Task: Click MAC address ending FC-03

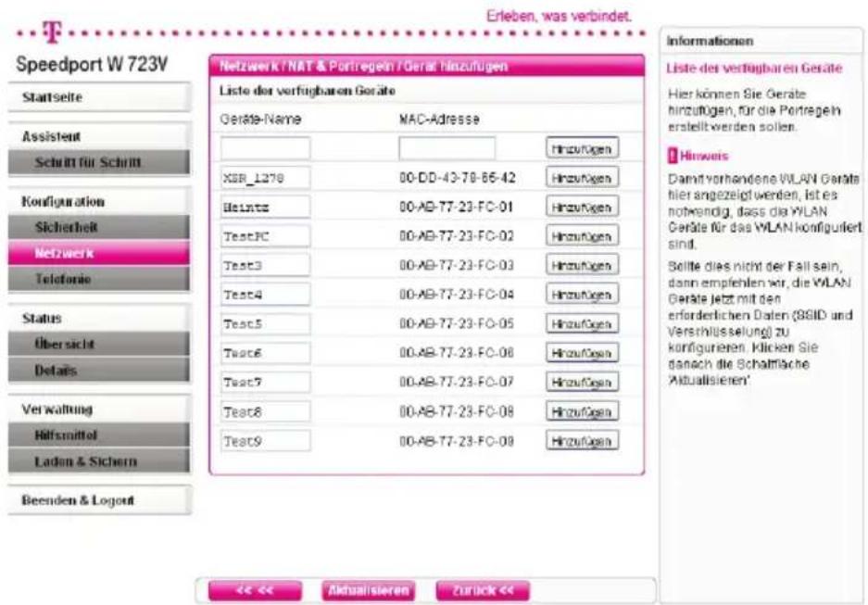Action: point(456,265)
